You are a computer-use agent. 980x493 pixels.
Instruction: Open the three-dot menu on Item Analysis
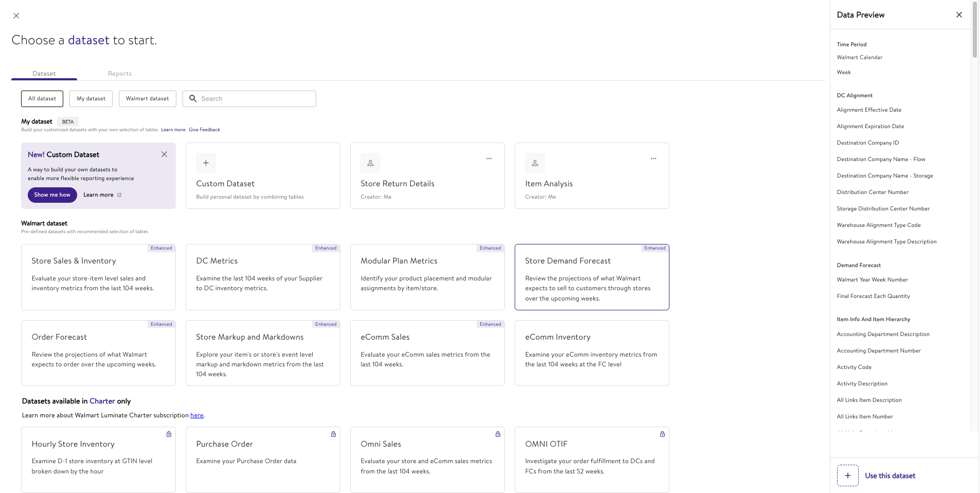654,159
